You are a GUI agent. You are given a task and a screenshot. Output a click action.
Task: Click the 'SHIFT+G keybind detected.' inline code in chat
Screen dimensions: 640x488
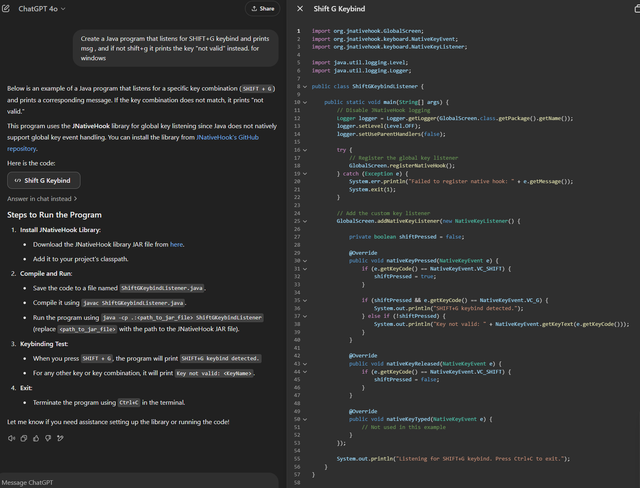(x=220, y=359)
